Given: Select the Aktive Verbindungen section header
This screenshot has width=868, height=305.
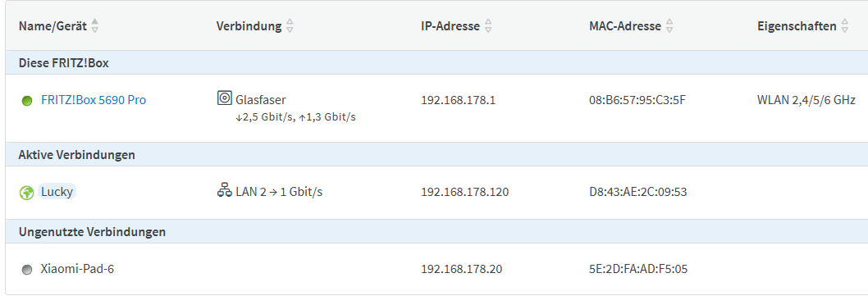Looking at the screenshot, I should click(x=77, y=155).
